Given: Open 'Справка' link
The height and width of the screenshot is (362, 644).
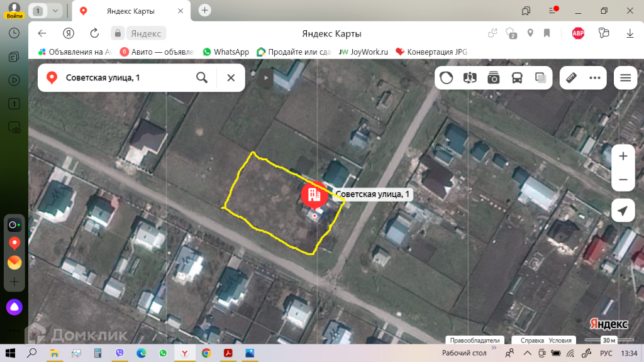Looking at the screenshot, I should (532, 340).
